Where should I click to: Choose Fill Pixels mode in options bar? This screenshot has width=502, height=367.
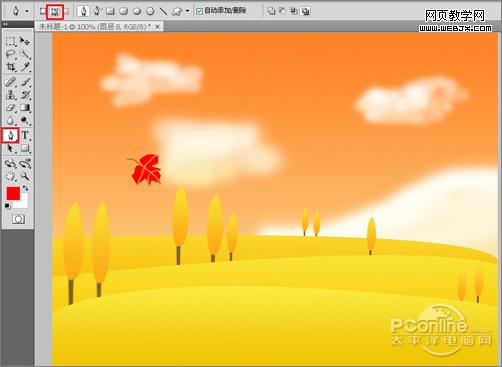(66, 11)
